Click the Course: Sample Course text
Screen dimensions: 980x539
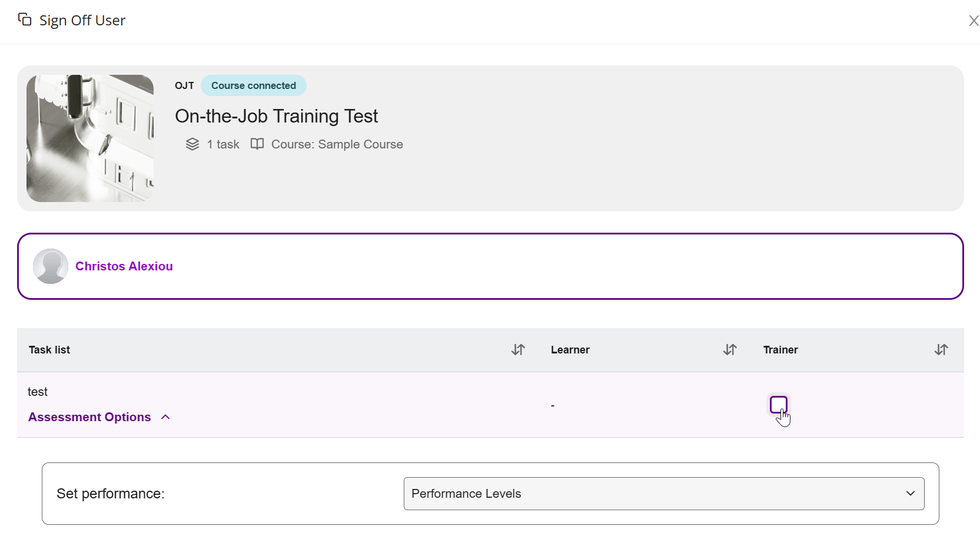pyautogui.click(x=337, y=144)
